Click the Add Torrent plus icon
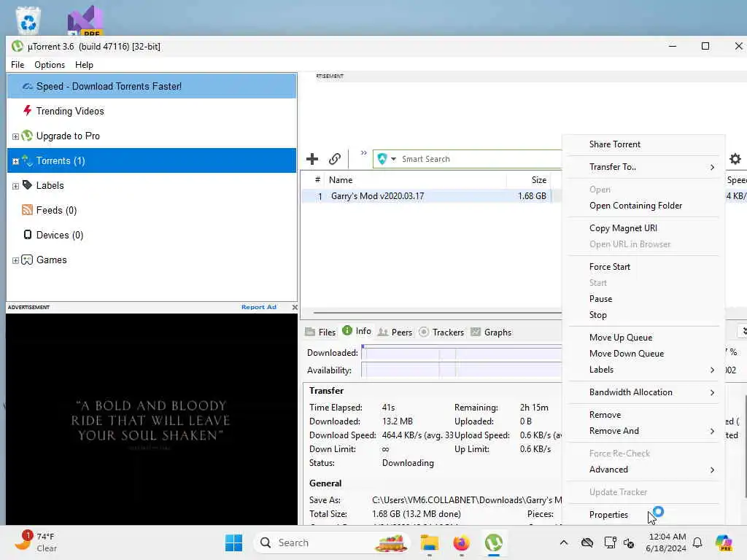 (x=312, y=159)
